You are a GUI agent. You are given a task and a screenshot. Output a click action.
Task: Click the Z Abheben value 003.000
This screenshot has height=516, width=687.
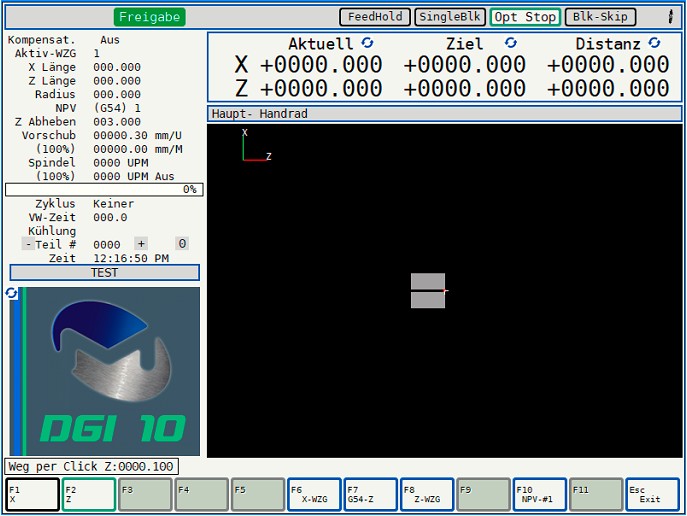click(117, 122)
